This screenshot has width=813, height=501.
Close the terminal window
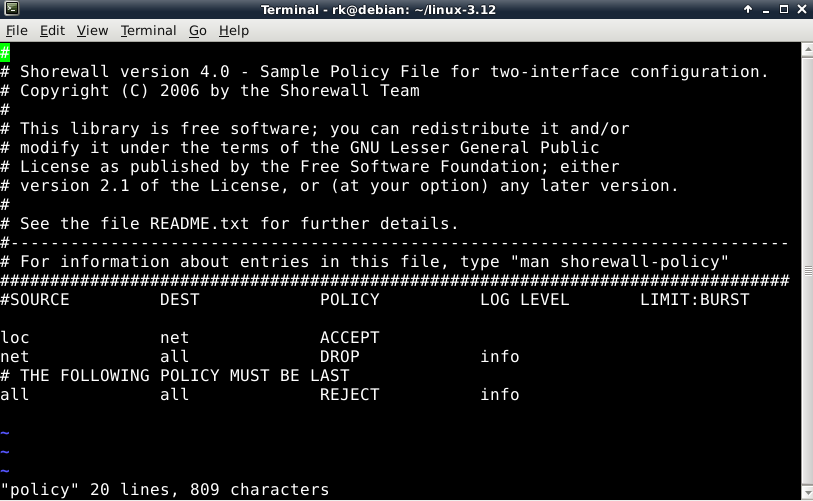(x=802, y=9)
